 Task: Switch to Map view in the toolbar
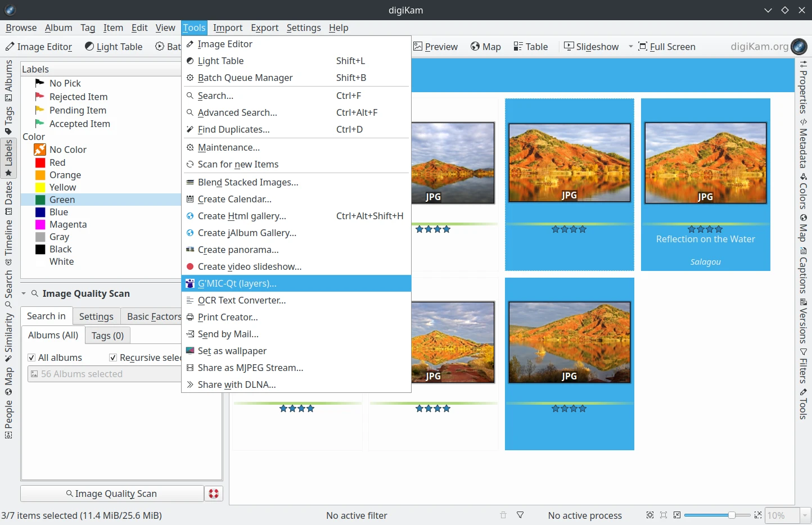click(x=486, y=47)
